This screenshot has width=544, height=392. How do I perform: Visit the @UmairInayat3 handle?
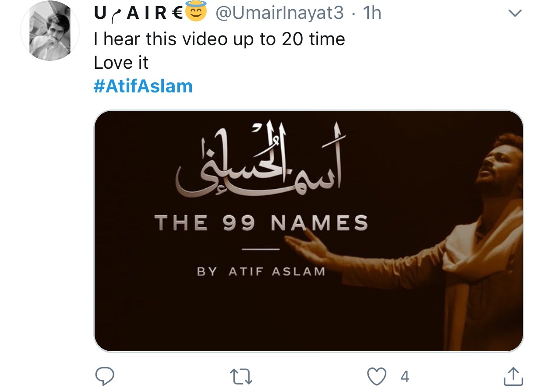pyautogui.click(x=279, y=14)
